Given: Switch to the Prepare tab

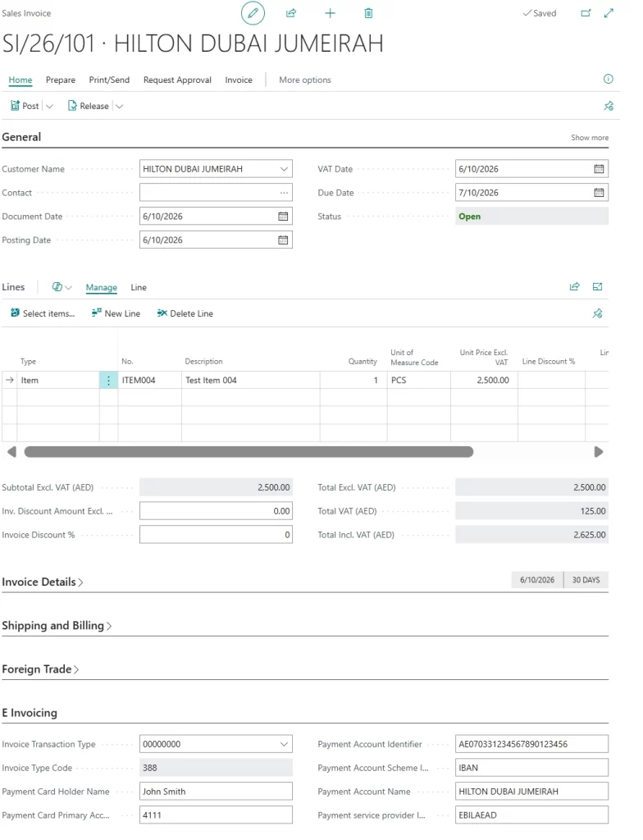Looking at the screenshot, I should 61,80.
